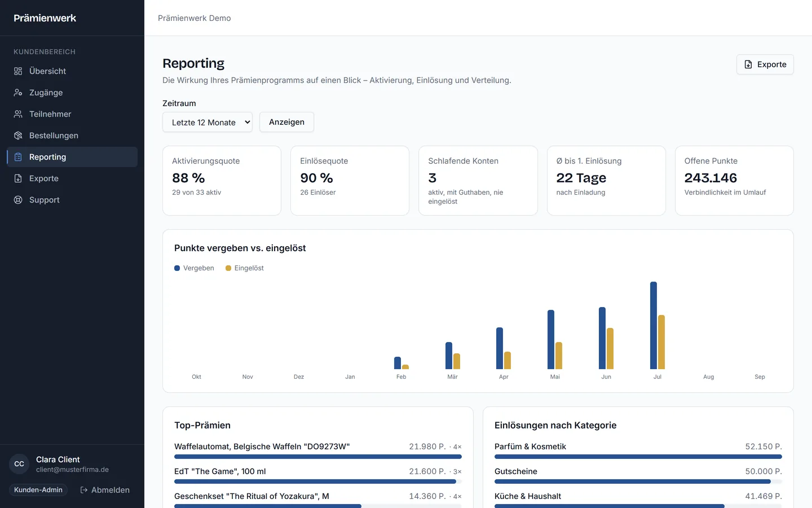Screen dimensions: 812x508
Task: Click the Exporte button at top right
Action: pyautogui.click(x=765, y=64)
